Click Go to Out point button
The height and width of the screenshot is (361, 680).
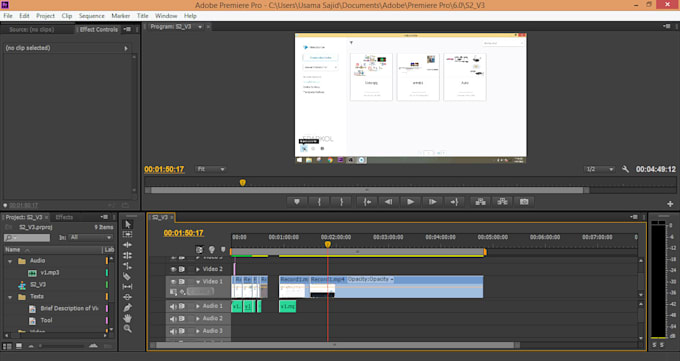point(454,202)
